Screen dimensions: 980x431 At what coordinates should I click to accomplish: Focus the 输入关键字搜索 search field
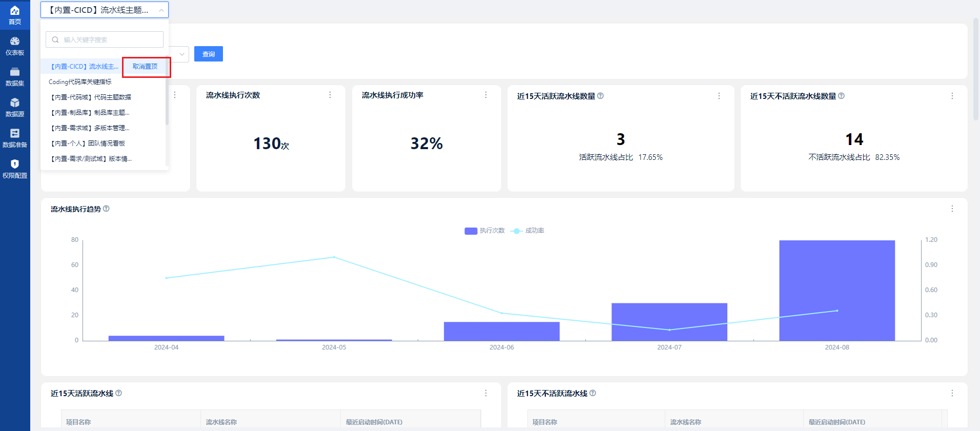tap(105, 39)
